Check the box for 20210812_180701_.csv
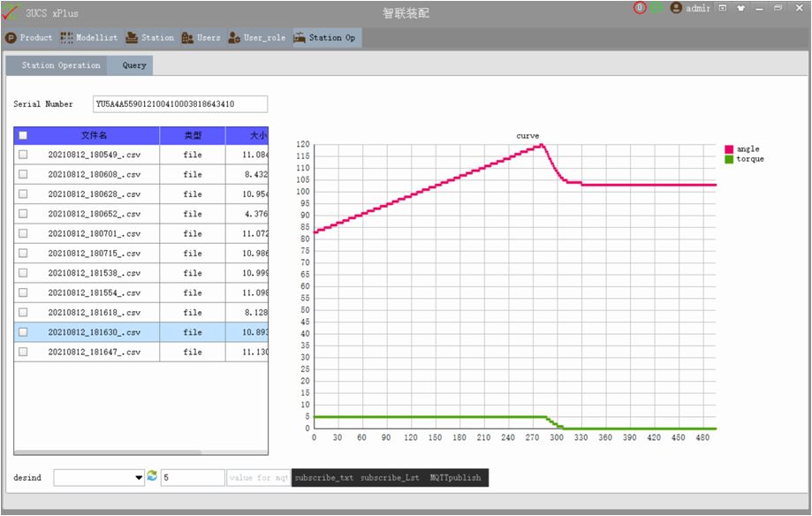The width and height of the screenshot is (812, 516). click(23, 233)
